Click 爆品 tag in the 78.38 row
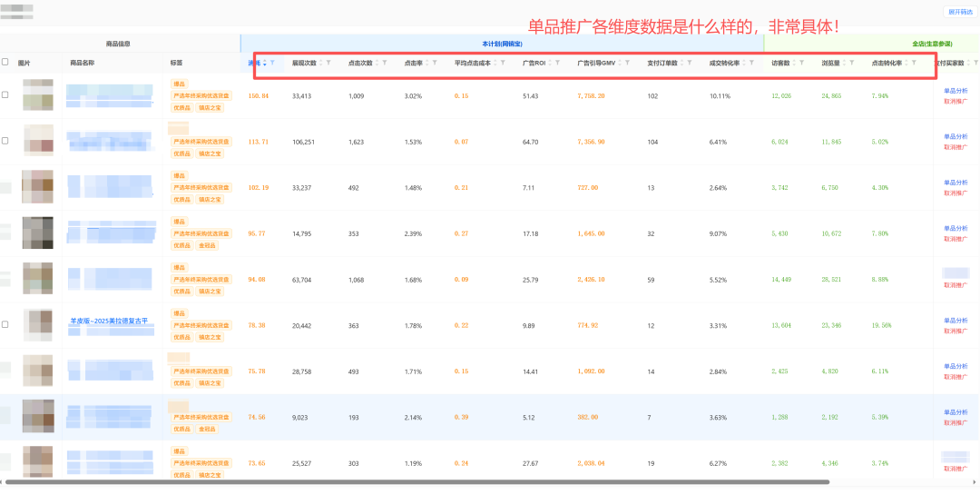The image size is (980, 495). [180, 313]
